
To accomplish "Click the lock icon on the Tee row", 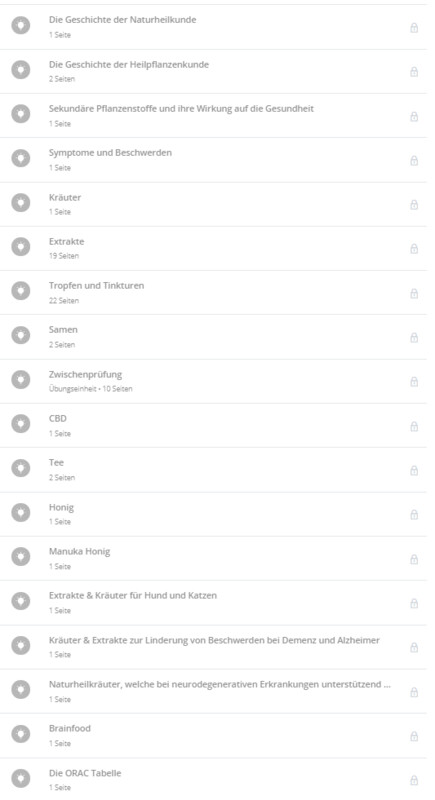I will click(414, 470).
